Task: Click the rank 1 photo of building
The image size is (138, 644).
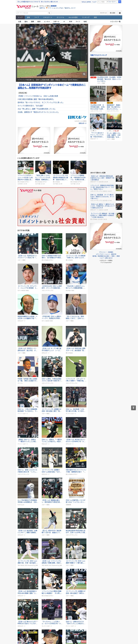Action: (106, 67)
